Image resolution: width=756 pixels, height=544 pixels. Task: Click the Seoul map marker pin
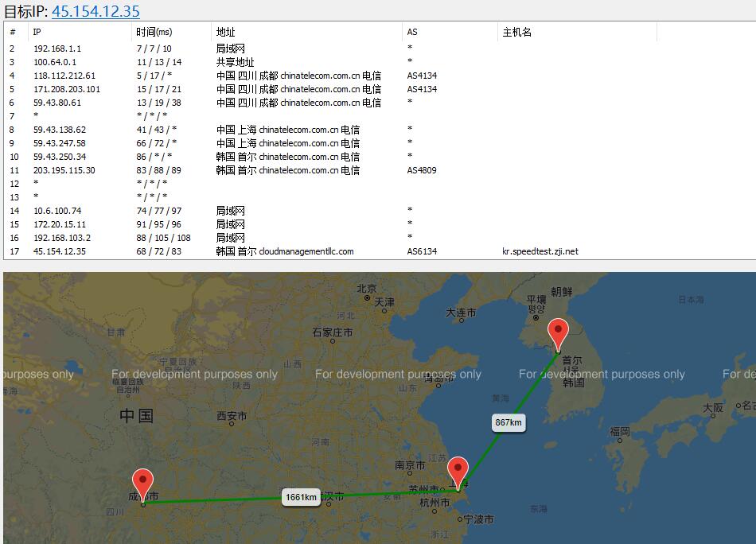click(x=558, y=334)
